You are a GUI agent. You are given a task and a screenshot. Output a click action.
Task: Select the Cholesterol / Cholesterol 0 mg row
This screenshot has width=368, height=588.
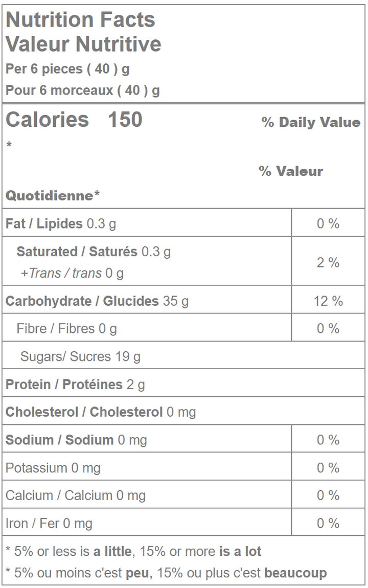[x=101, y=412]
